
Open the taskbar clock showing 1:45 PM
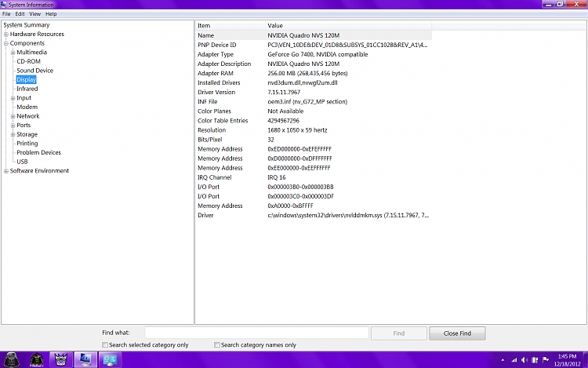coord(567,360)
